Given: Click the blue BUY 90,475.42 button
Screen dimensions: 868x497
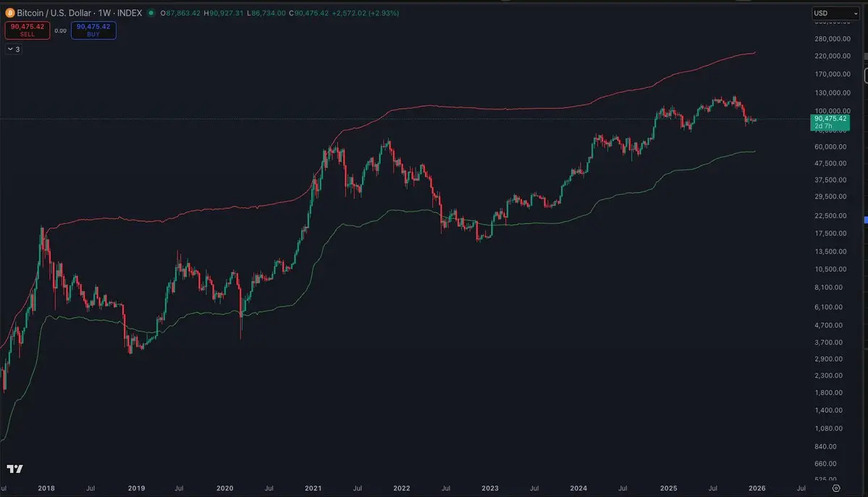Looking at the screenshot, I should [93, 30].
